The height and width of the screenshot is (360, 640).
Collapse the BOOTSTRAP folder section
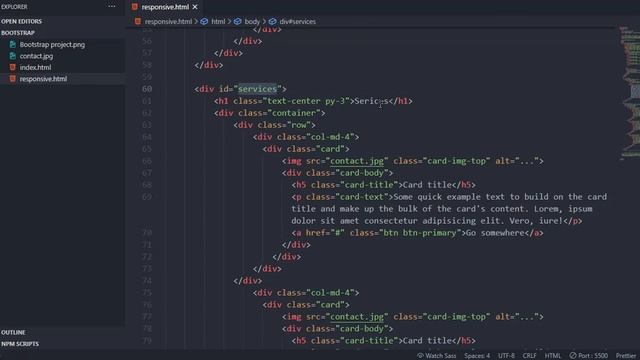(x=18, y=33)
